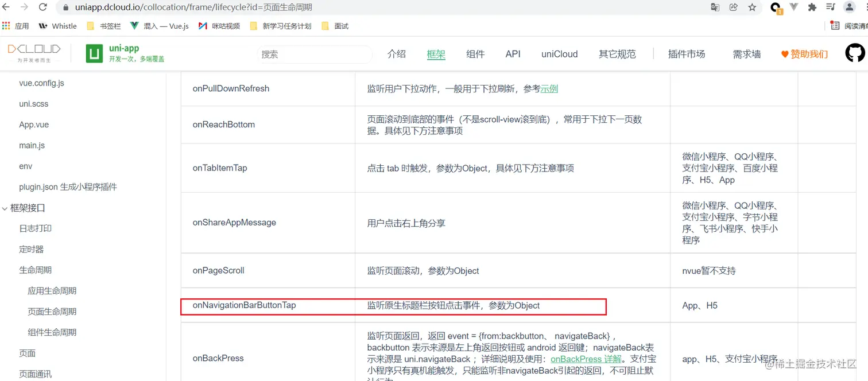Click the browser address bar URL
868x381 pixels.
point(193,8)
